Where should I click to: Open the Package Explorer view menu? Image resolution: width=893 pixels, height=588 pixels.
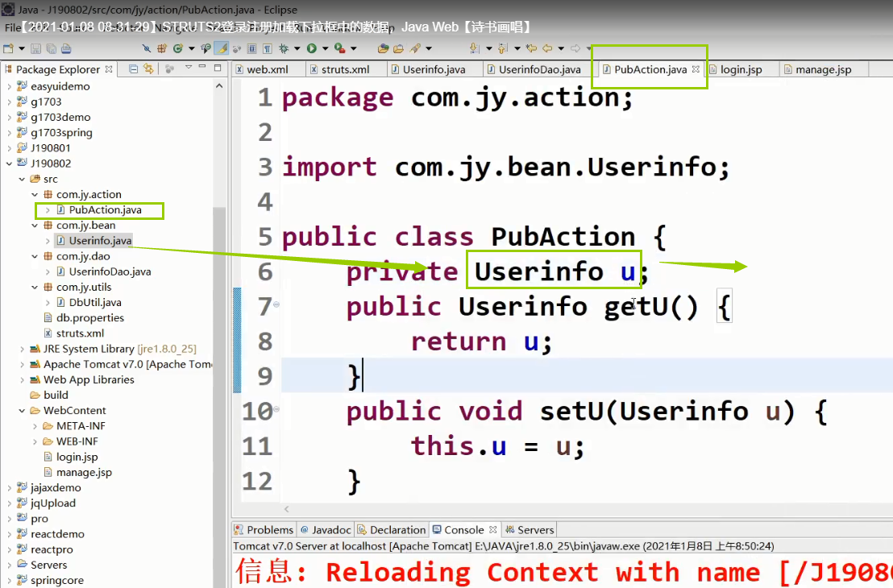(x=188, y=68)
